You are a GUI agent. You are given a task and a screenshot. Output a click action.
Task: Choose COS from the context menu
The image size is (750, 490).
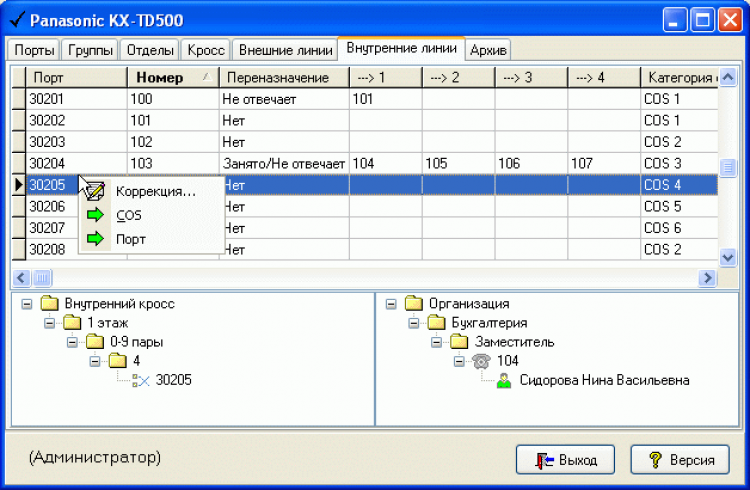tap(152, 215)
